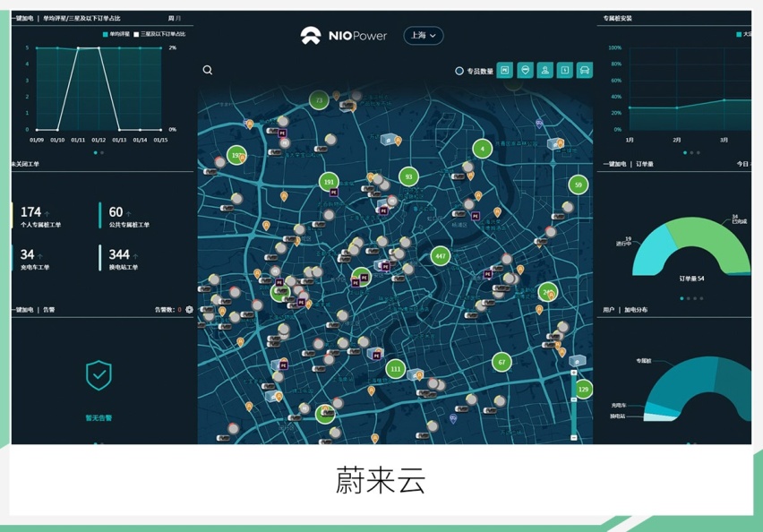
Task: Toggle 专属桩安装 chart legend square
Action: coord(739,34)
